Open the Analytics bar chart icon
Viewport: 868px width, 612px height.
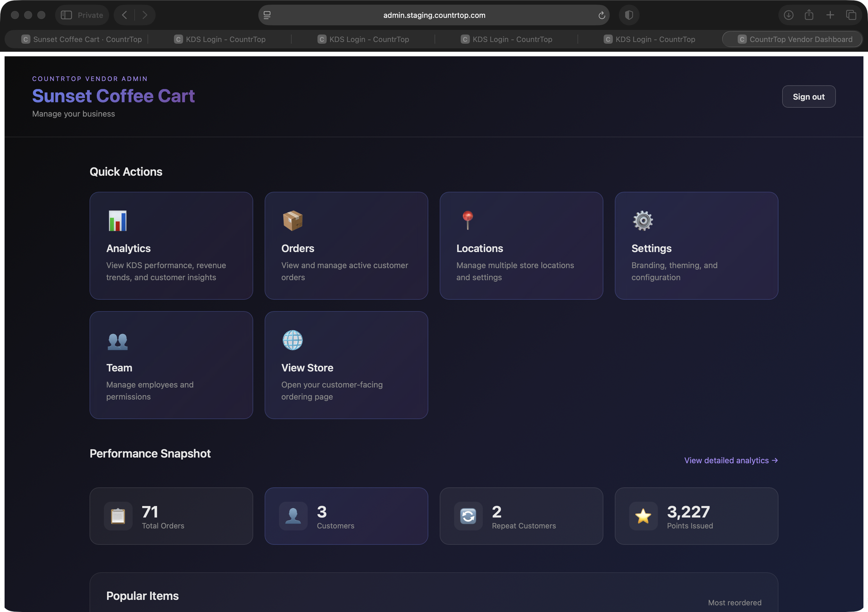coord(118,221)
